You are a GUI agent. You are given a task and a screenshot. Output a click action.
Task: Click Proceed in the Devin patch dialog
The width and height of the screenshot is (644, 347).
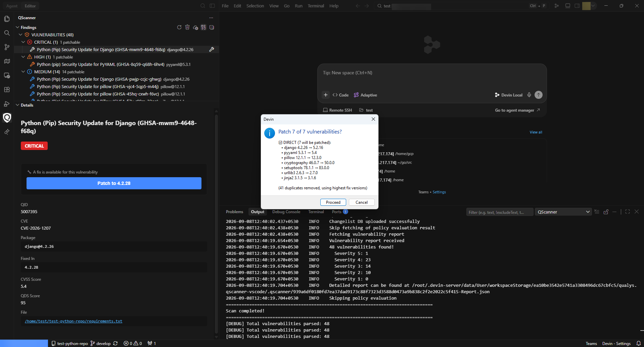click(x=333, y=202)
